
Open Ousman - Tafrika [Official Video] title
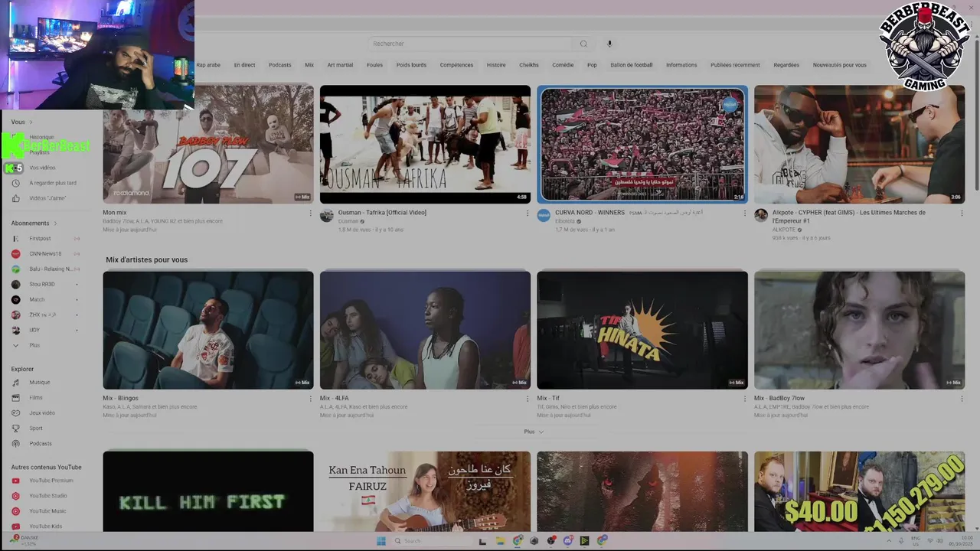382,213
